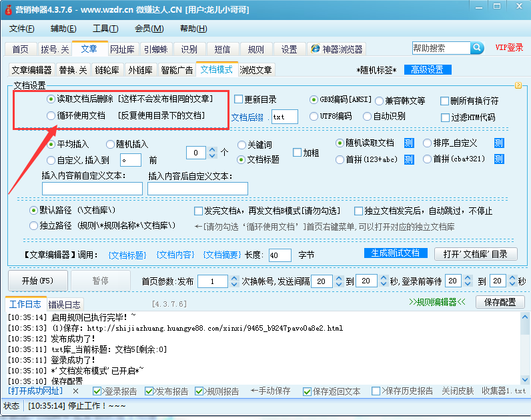Select the UTF8编码 radio button
Screen dimensions: 531x420
[314, 117]
